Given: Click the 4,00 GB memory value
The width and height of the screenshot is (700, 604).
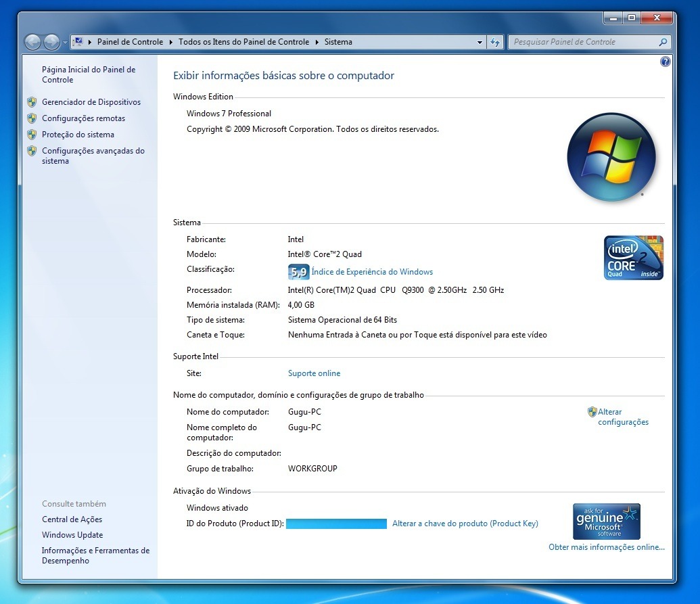Looking at the screenshot, I should click(x=301, y=305).
